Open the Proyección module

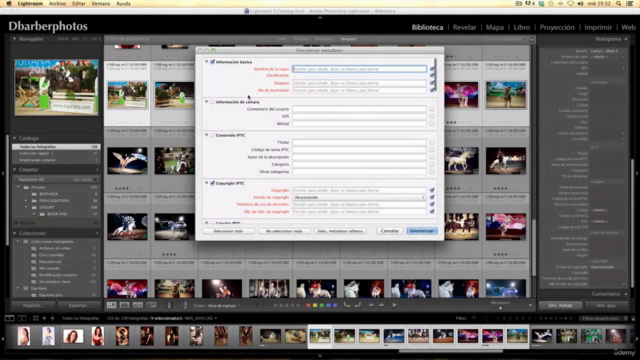point(557,27)
